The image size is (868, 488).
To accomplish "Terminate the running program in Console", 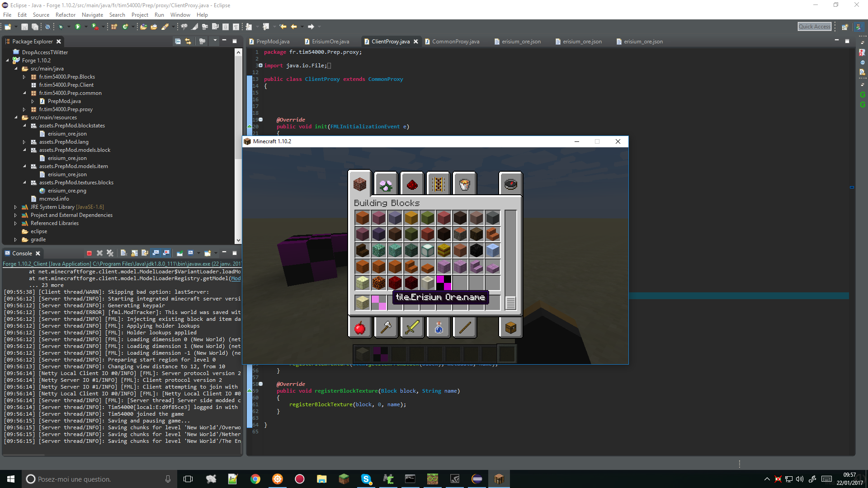I will [x=89, y=253].
